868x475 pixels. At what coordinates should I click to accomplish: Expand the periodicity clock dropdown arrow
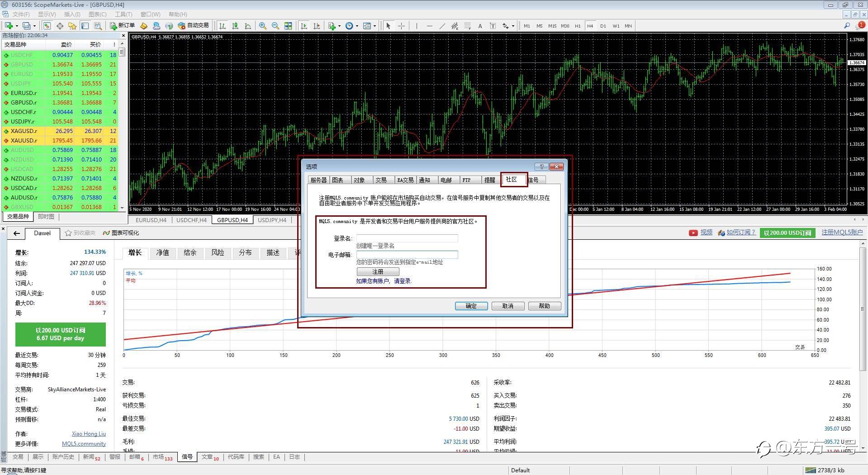tap(357, 26)
